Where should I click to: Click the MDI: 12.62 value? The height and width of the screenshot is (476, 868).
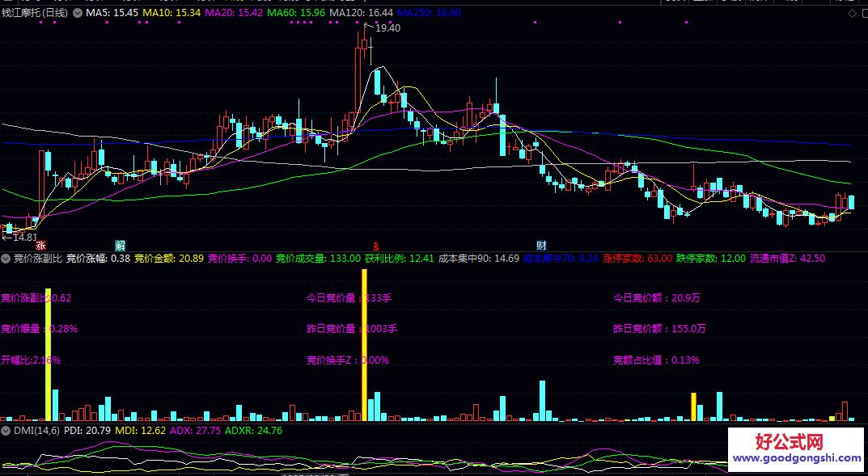140,430
